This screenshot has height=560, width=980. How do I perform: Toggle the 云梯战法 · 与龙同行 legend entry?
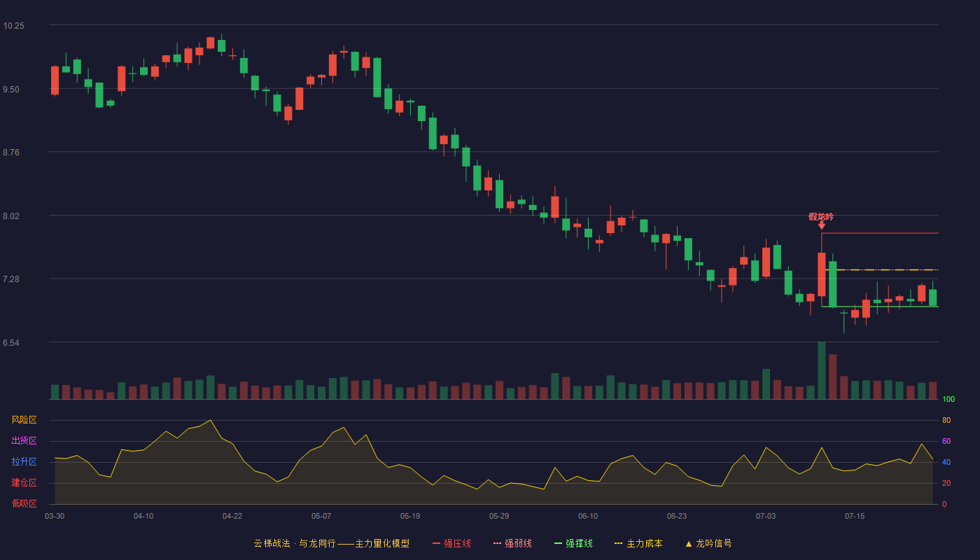(332, 543)
